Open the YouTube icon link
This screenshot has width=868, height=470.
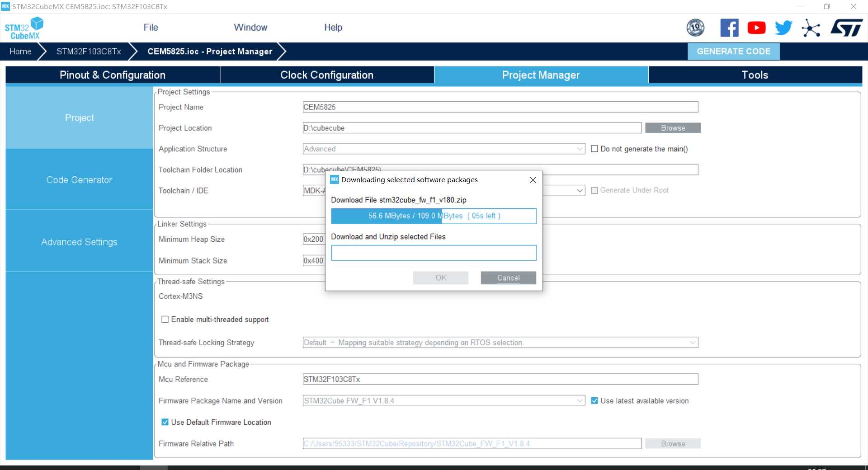756,28
